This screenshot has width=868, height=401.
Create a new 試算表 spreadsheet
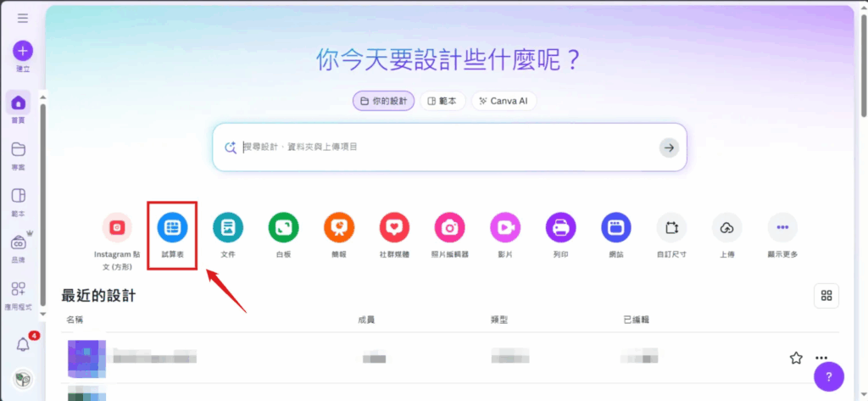[172, 227]
